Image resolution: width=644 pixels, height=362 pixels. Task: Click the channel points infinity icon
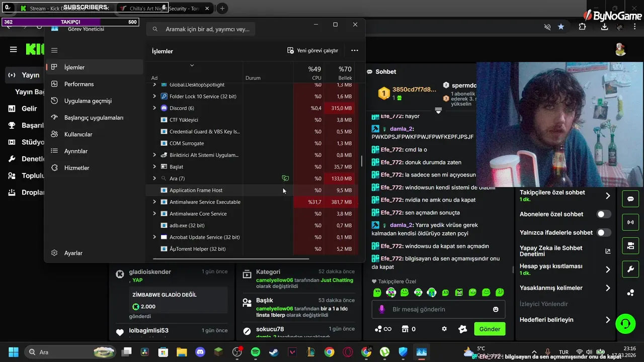point(383,329)
